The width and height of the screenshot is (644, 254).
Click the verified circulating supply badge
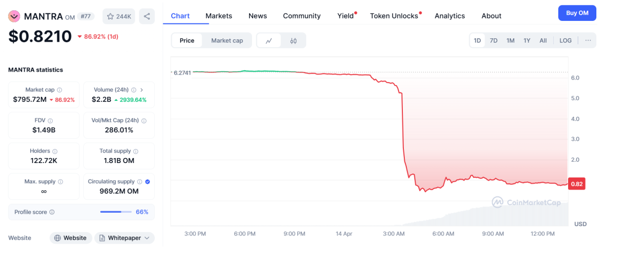(147, 182)
